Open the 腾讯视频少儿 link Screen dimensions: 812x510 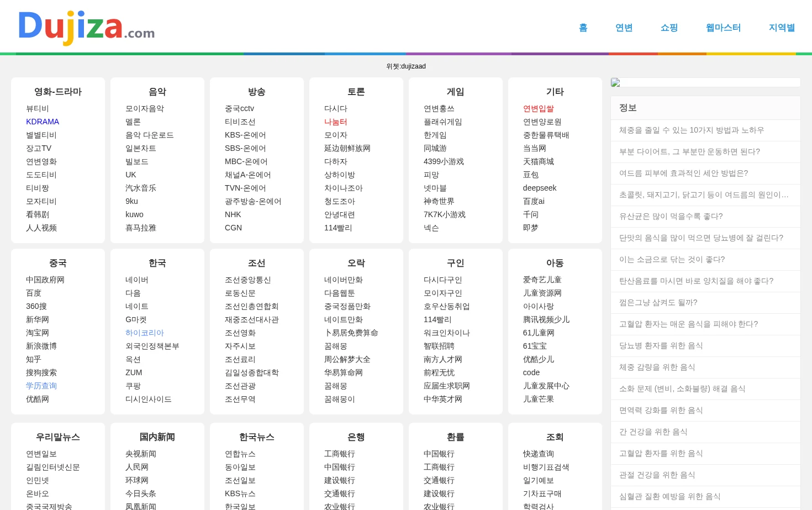[x=546, y=319]
